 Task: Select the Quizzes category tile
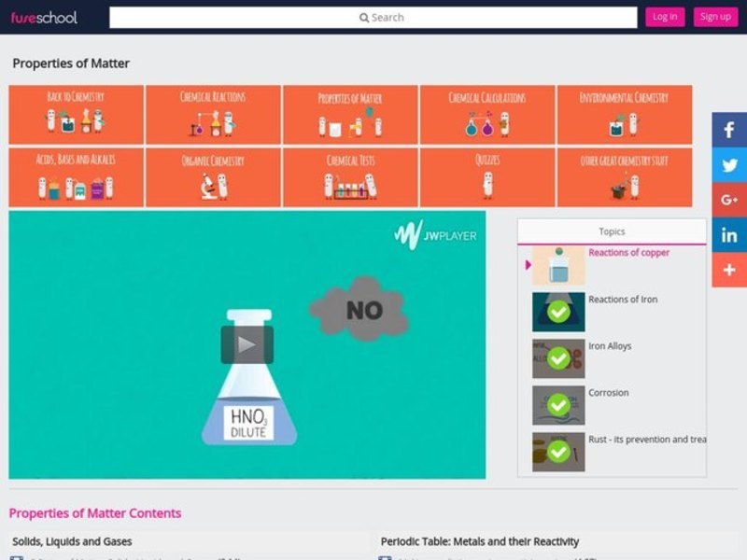(x=487, y=176)
